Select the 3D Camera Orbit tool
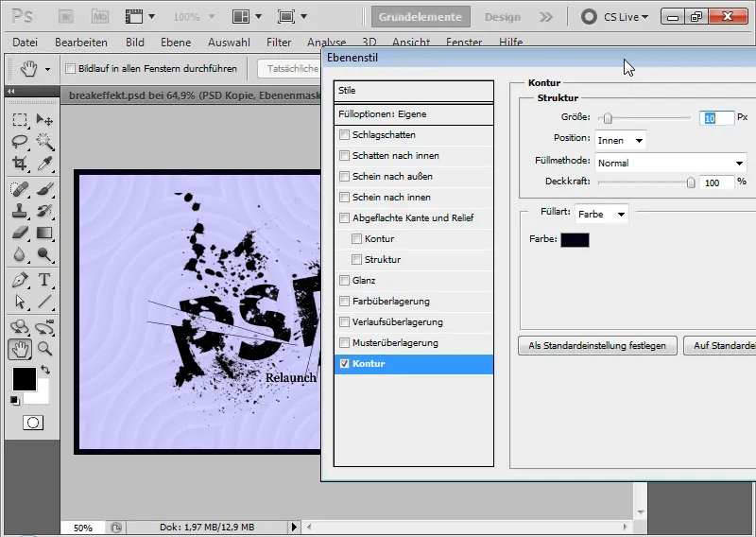This screenshot has height=537, width=756. point(44,327)
